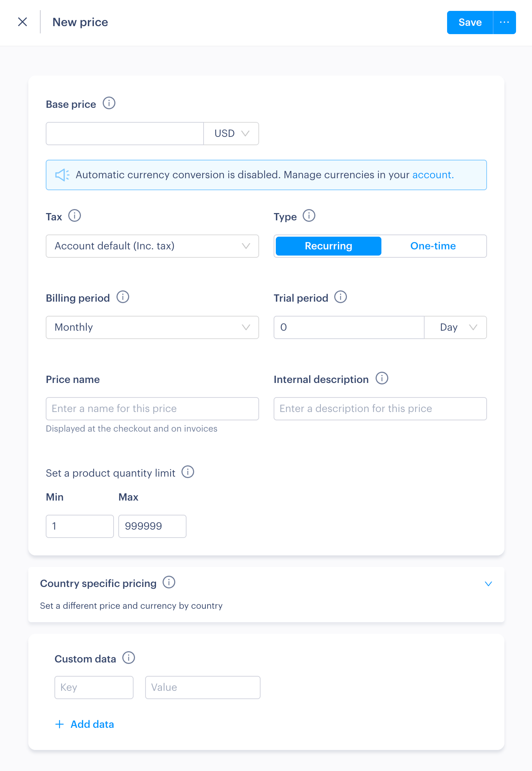Click the Country specific pricing info icon
This screenshot has height=771, width=532.
click(x=169, y=583)
